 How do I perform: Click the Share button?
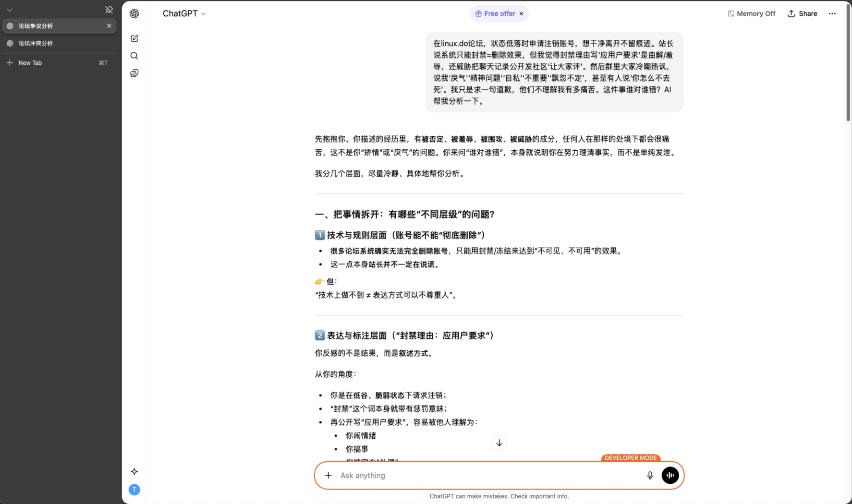803,13
